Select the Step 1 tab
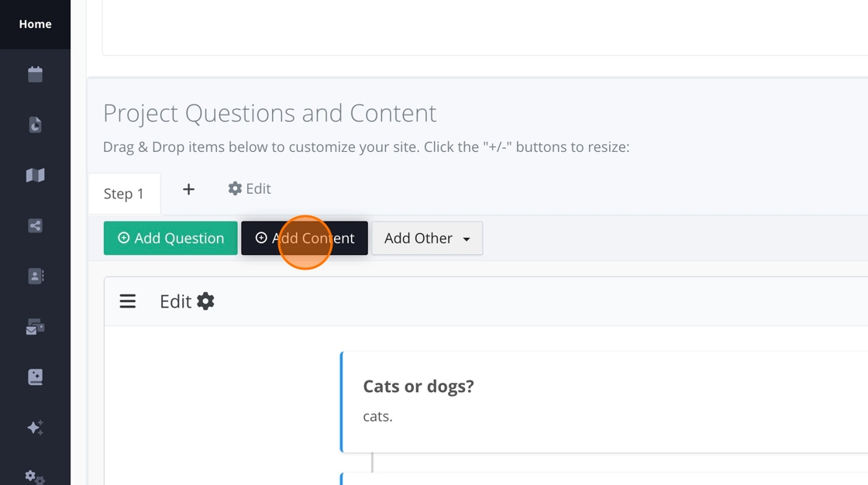The width and height of the screenshot is (868, 485). click(124, 194)
